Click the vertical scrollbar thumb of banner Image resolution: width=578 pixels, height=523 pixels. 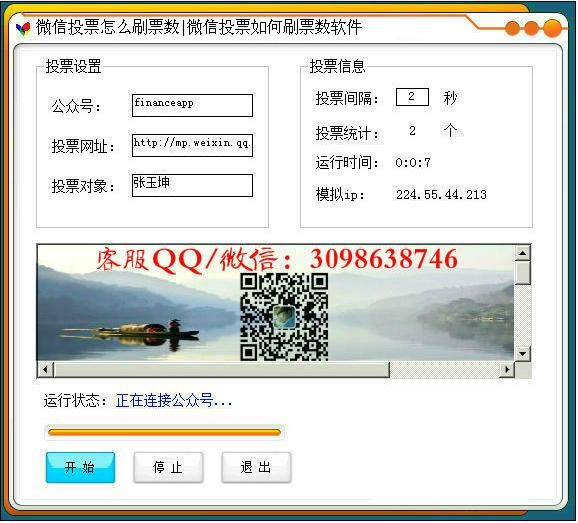(523, 273)
